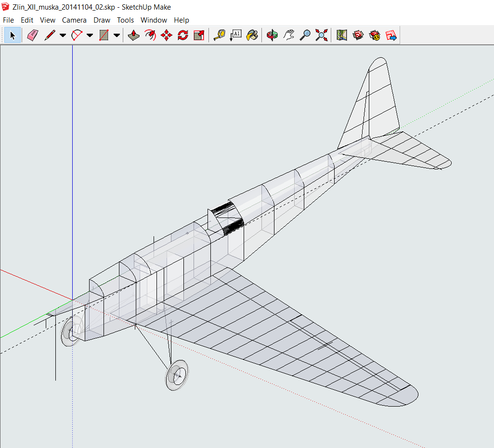Open the Draw menu

tap(102, 20)
